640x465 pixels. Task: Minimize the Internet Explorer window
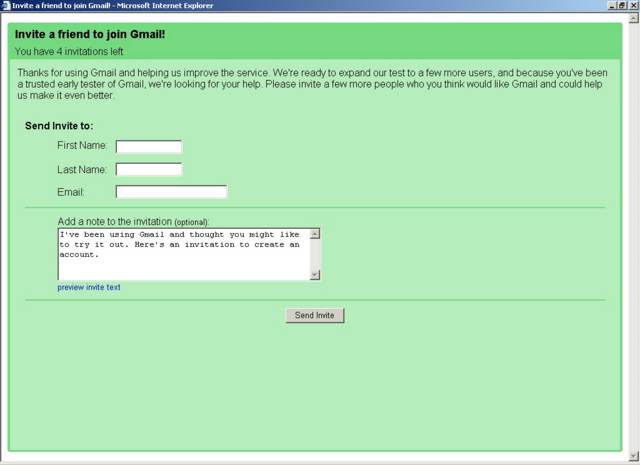point(612,6)
